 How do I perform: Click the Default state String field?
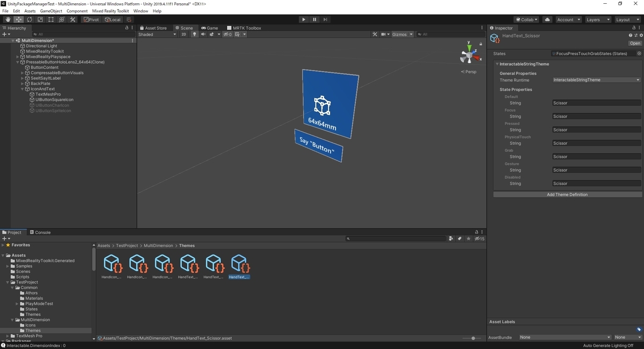[x=597, y=103]
